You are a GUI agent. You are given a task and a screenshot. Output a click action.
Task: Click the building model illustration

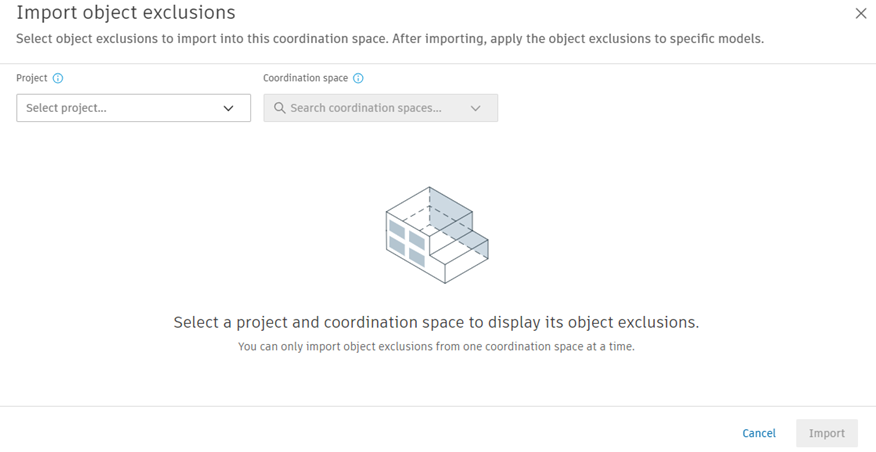coord(437,235)
